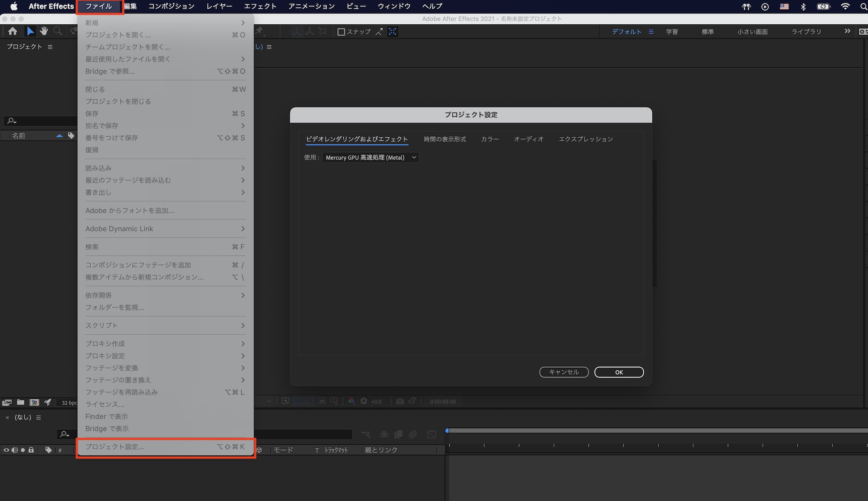The width and height of the screenshot is (868, 501).
Task: Select the Hand tool
Action: point(44,31)
